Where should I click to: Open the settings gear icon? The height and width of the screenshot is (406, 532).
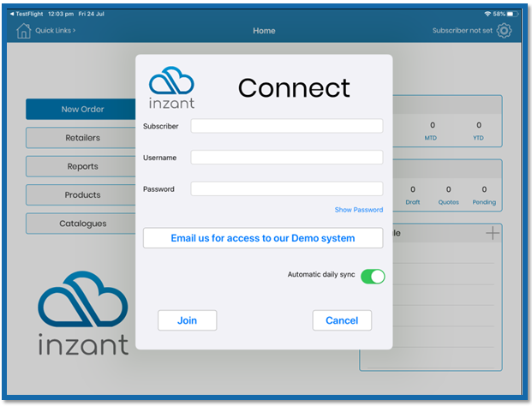pyautogui.click(x=505, y=31)
